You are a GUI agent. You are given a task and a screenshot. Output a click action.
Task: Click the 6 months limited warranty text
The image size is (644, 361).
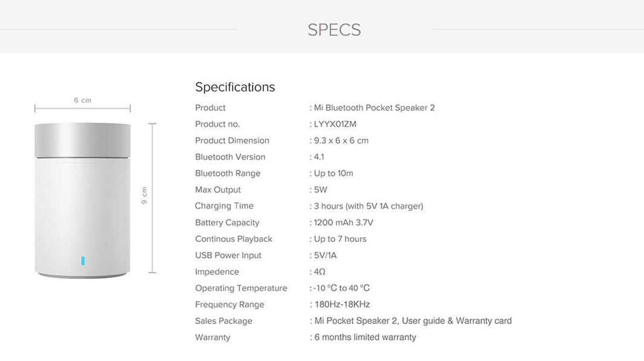coord(365,337)
